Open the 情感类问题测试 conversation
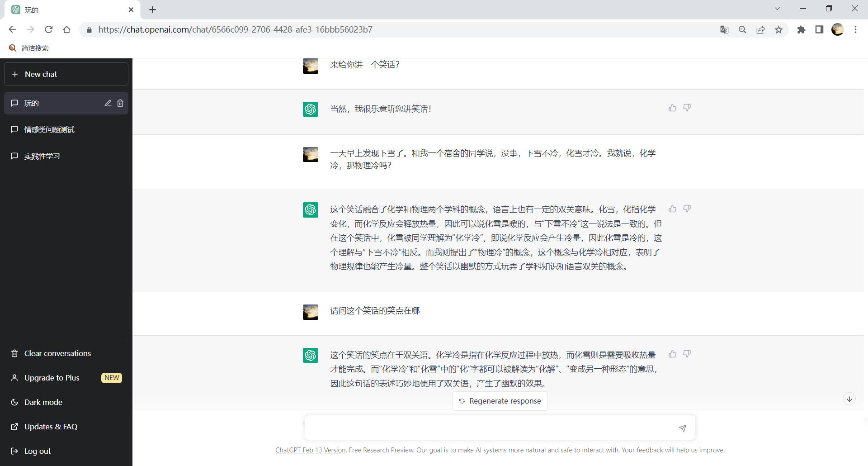Viewport: 868px width, 466px height. point(49,130)
